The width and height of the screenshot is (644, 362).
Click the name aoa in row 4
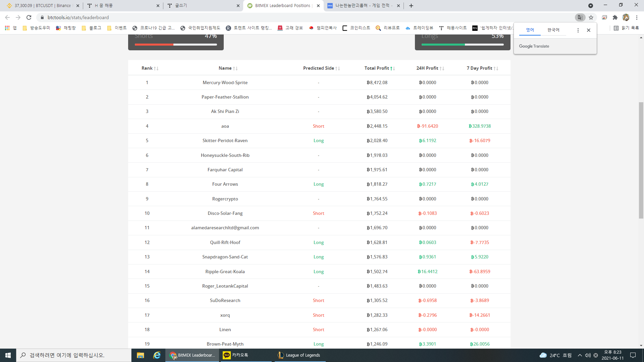click(x=225, y=126)
